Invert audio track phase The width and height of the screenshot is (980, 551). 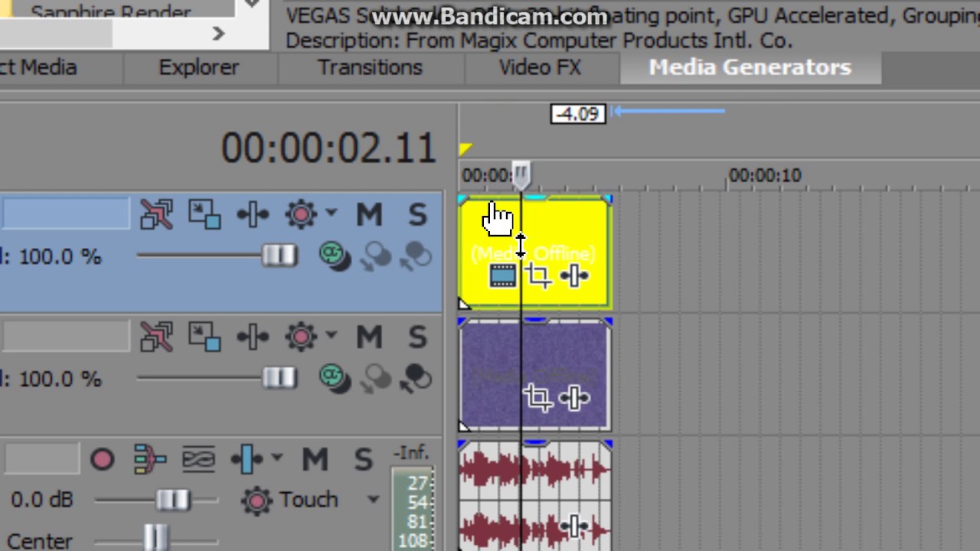click(198, 459)
